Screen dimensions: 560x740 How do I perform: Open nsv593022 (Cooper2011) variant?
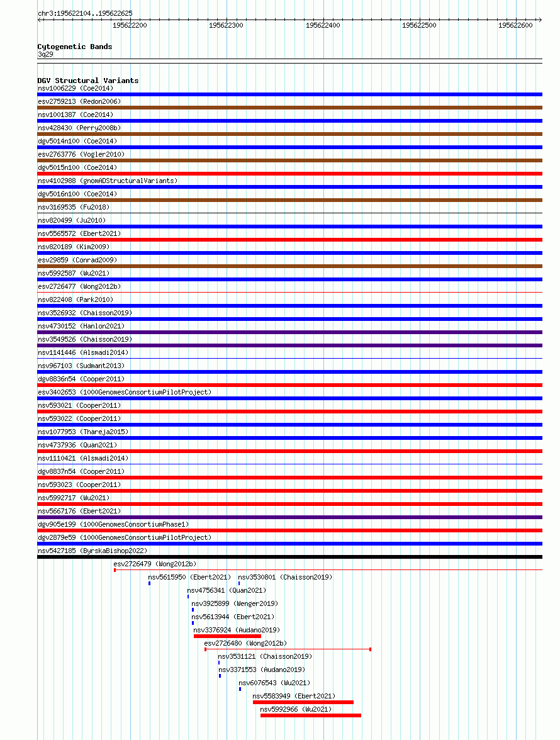(x=79, y=418)
